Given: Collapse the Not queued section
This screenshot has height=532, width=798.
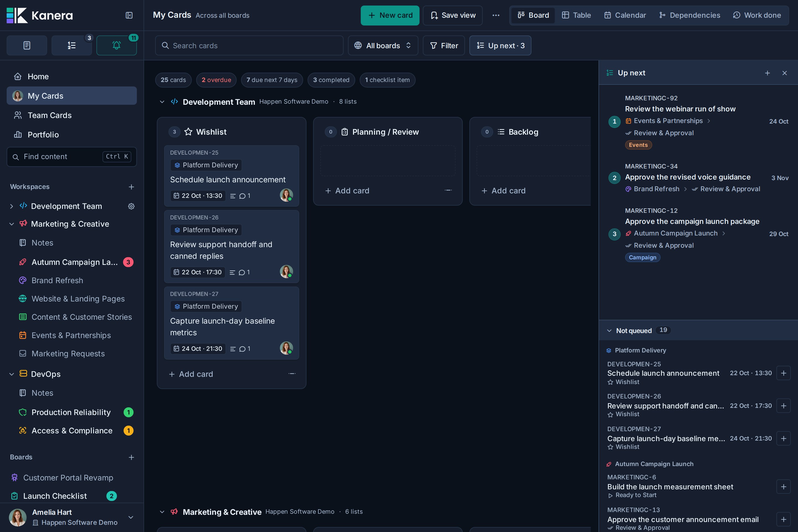Looking at the screenshot, I should (x=609, y=331).
